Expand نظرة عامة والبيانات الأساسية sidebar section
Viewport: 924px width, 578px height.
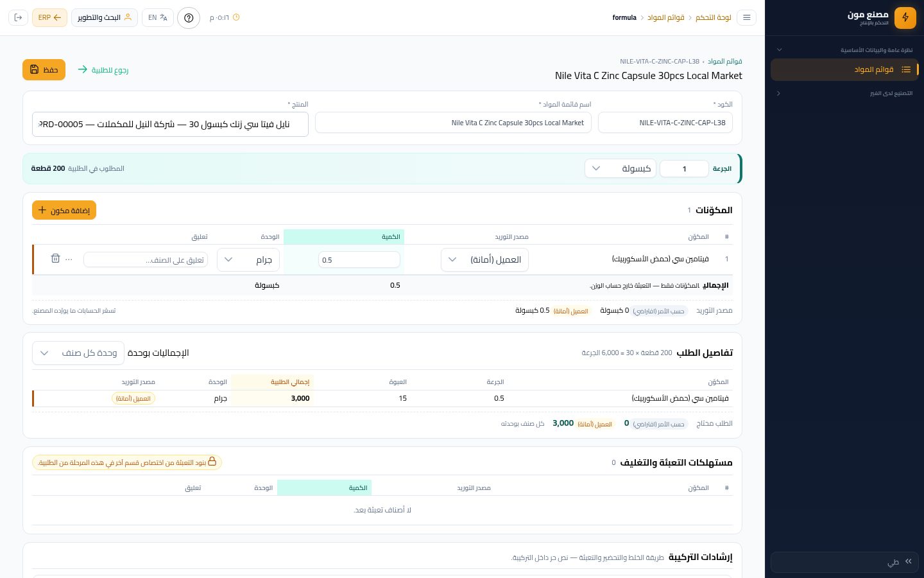[x=844, y=49]
